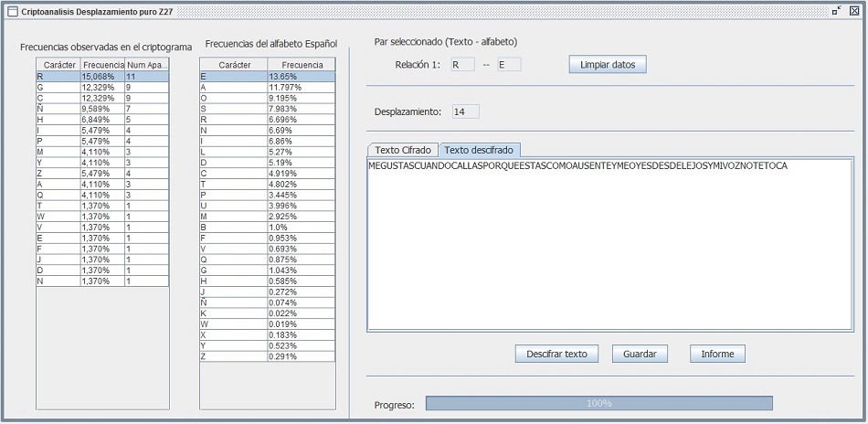Click the Desplazamiento field showing 14

465,111
